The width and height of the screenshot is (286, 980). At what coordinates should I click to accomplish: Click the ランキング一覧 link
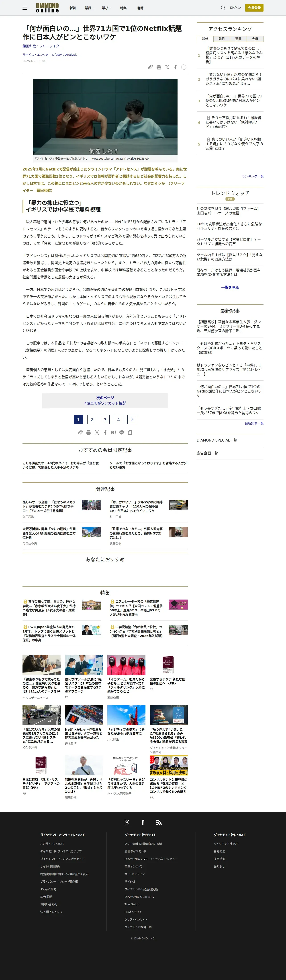[x=253, y=177]
